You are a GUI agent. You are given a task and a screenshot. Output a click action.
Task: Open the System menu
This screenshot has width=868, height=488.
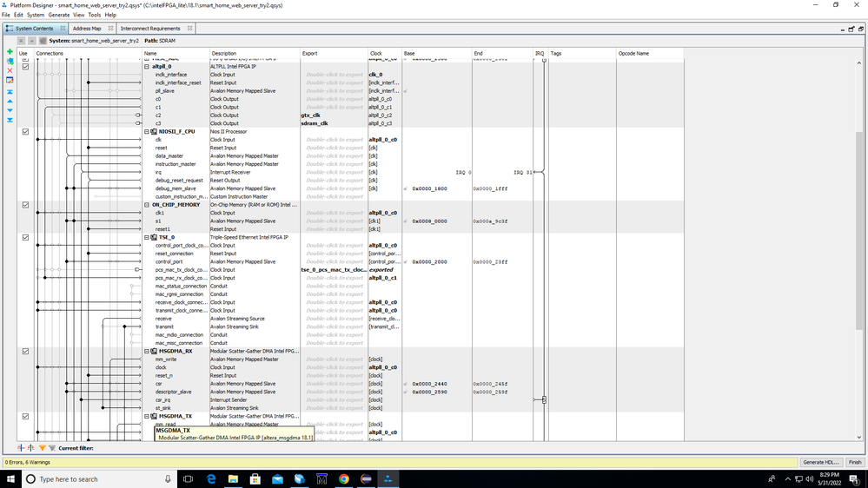[x=36, y=15]
